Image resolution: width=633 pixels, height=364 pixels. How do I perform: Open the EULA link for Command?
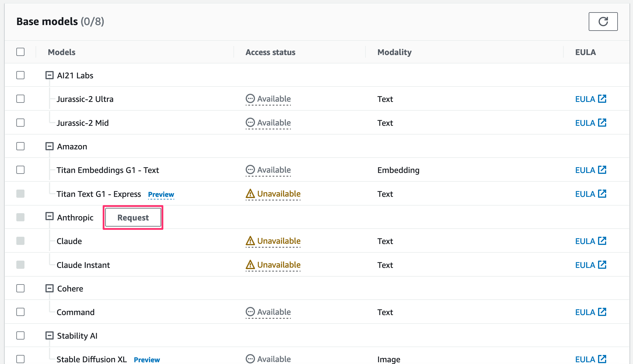(585, 312)
